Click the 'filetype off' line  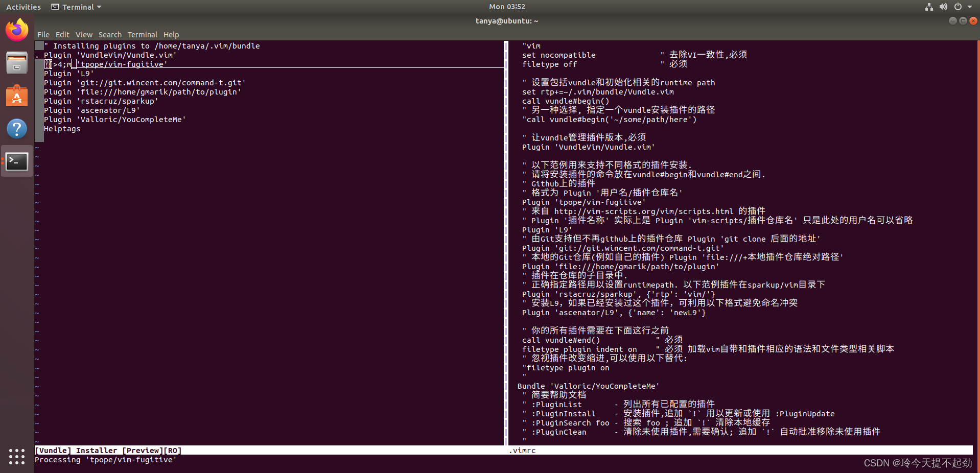(x=550, y=64)
